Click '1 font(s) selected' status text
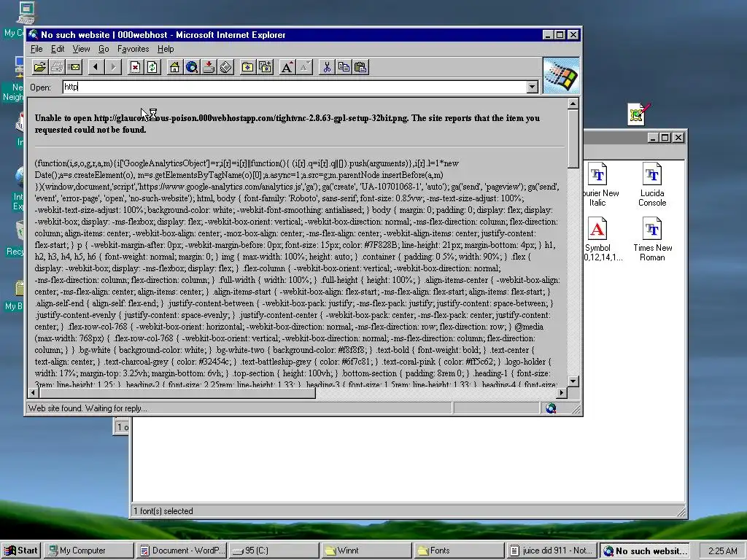Screen dimensions: 747x560 [163, 511]
